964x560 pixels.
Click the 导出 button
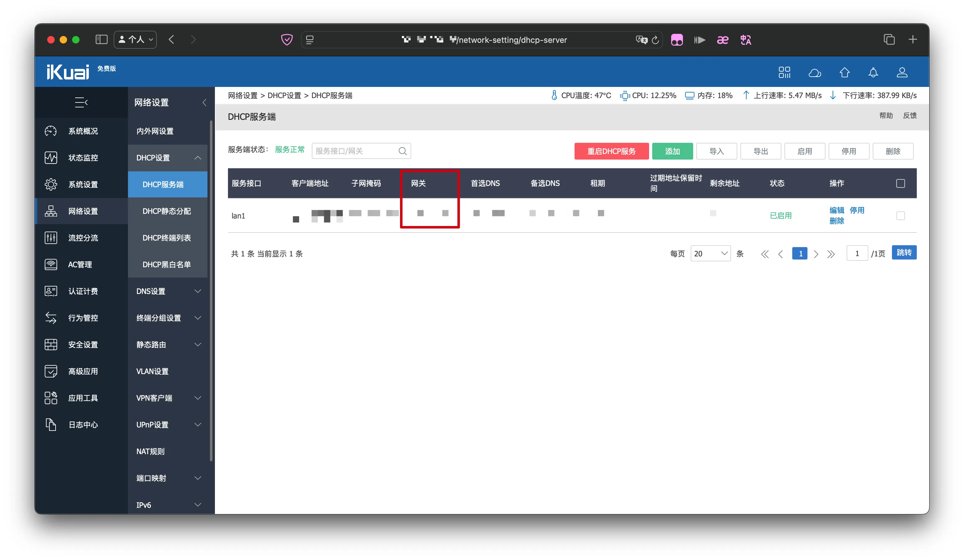761,151
